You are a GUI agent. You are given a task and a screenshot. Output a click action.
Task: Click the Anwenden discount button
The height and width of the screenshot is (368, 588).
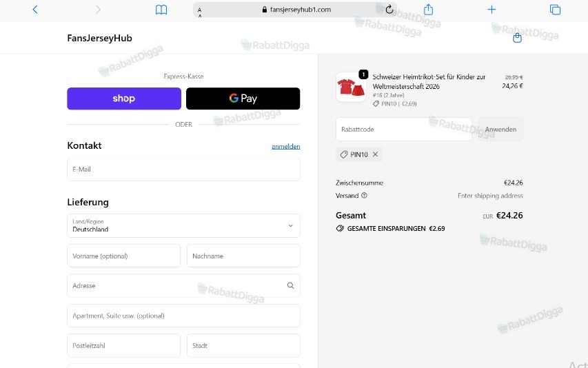coord(500,130)
